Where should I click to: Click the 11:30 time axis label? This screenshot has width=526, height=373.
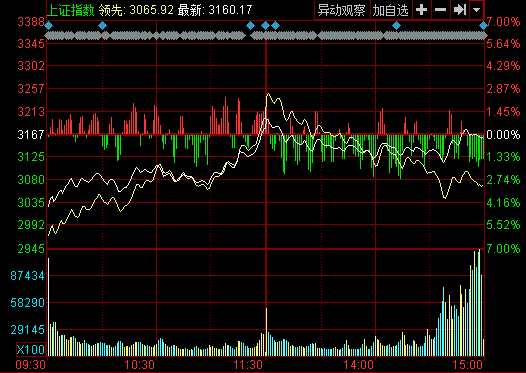[249, 365]
